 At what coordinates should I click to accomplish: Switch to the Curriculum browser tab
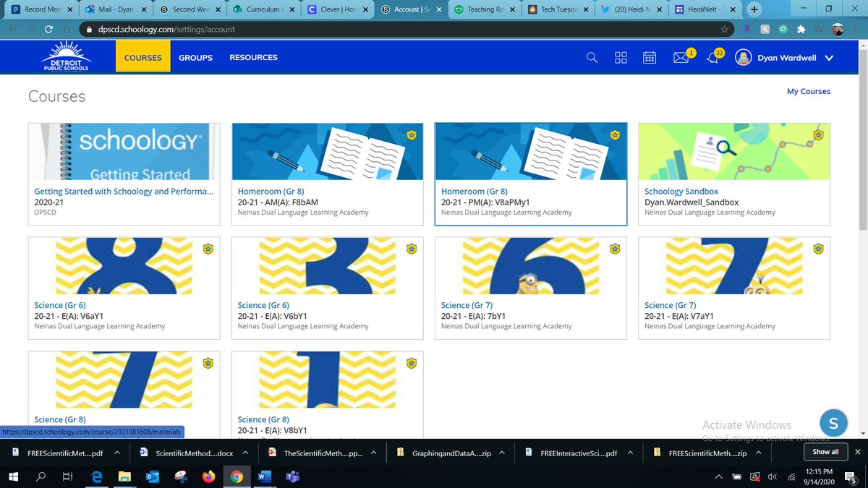pyautogui.click(x=262, y=9)
